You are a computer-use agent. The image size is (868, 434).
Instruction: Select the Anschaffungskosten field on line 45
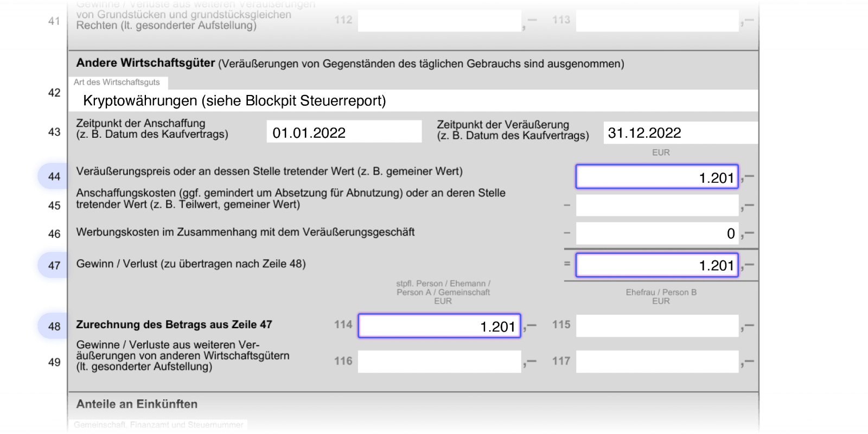(x=657, y=206)
